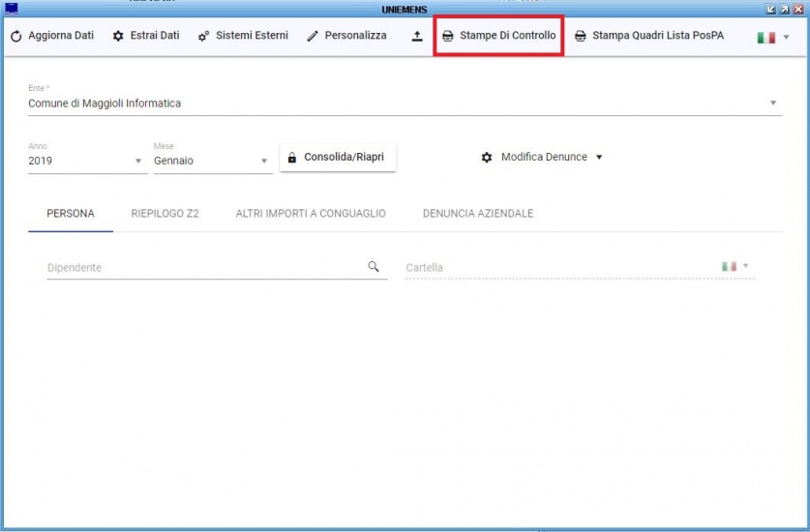Click the lock icon on Consolida/Riapri
This screenshot has height=532, width=810.
pos(292,158)
